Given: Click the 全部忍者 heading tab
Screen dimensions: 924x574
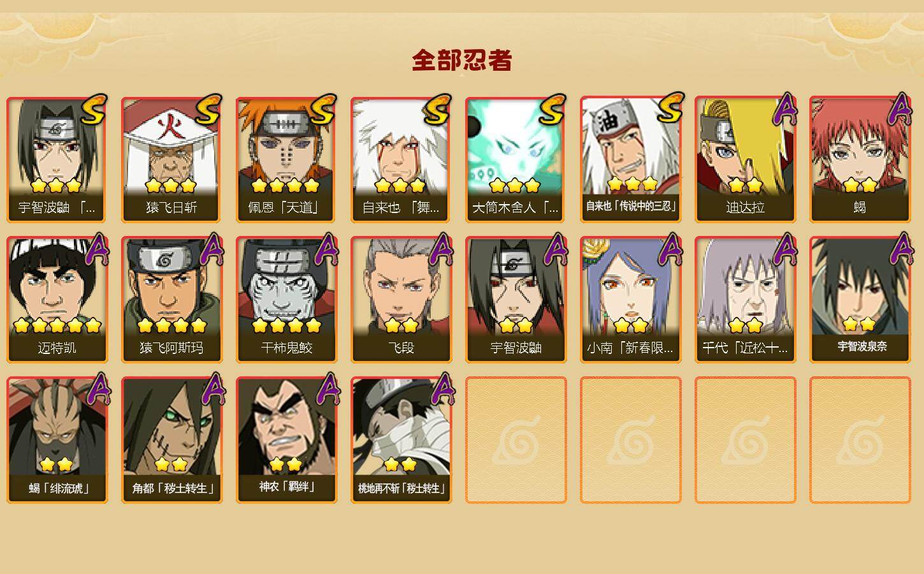Looking at the screenshot, I should coord(462,60).
